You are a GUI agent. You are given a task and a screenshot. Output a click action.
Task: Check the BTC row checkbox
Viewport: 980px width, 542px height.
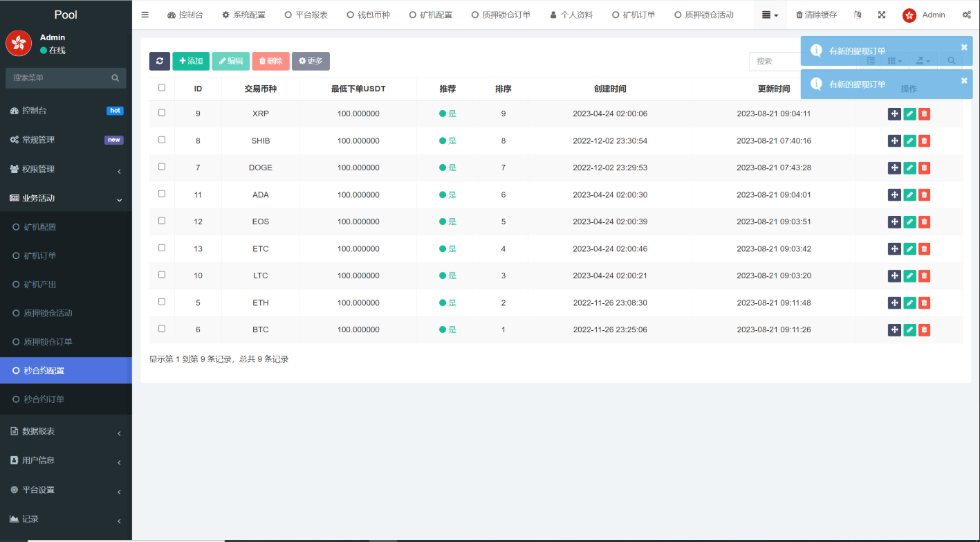point(162,328)
